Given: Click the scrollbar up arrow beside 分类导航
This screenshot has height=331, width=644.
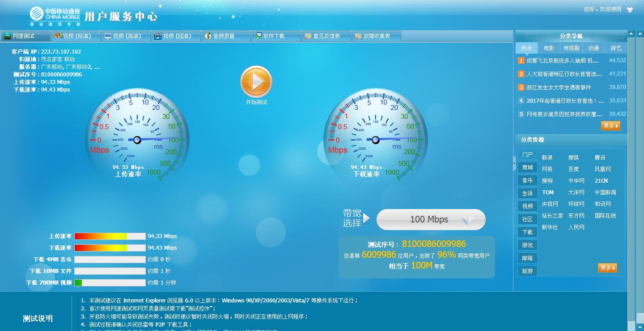Looking at the screenshot, I should coord(631,34).
